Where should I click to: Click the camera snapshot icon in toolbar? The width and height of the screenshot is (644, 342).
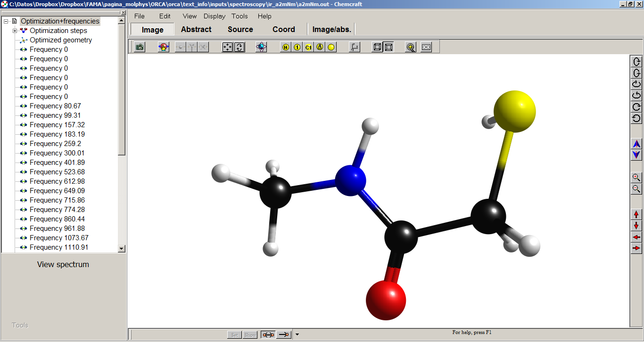pyautogui.click(x=140, y=47)
